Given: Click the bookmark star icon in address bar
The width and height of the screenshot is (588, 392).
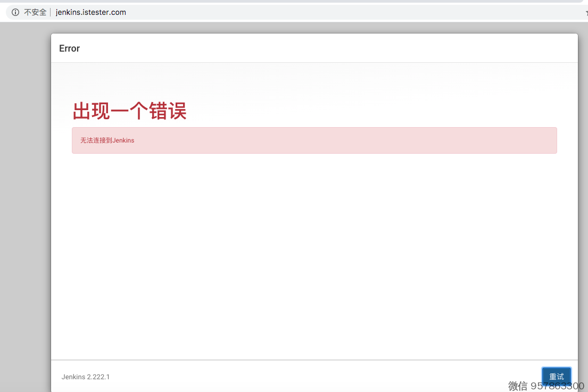Looking at the screenshot, I should [586, 12].
